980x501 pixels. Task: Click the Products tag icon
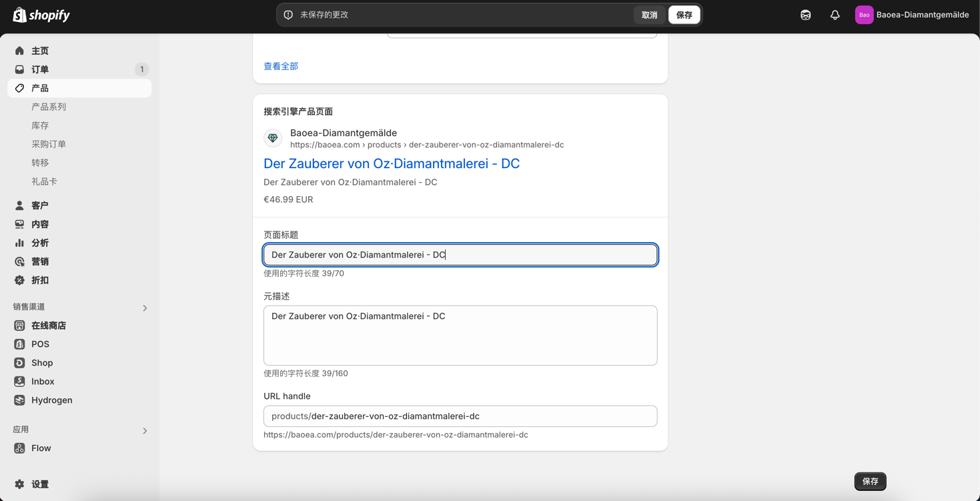(19, 88)
